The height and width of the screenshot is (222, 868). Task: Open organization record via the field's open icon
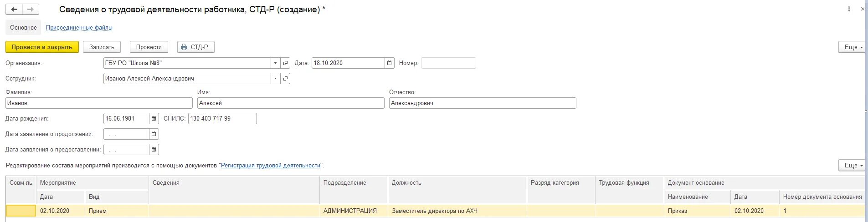tap(285, 63)
